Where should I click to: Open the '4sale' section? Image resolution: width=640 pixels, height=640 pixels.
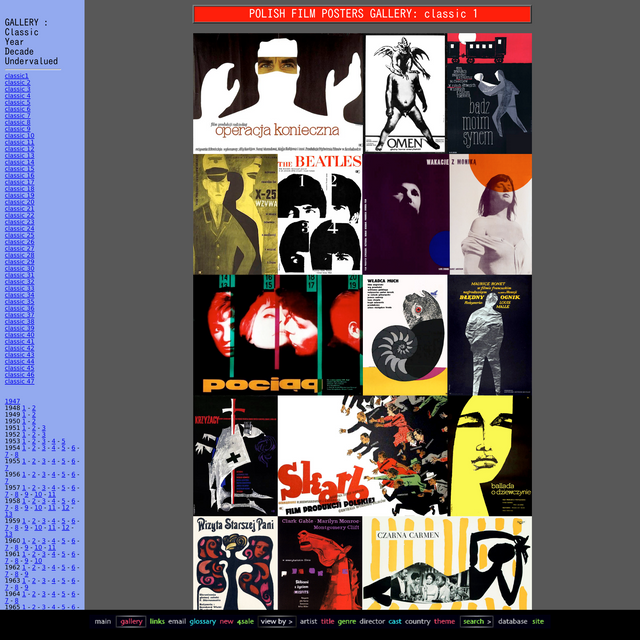pos(245,622)
